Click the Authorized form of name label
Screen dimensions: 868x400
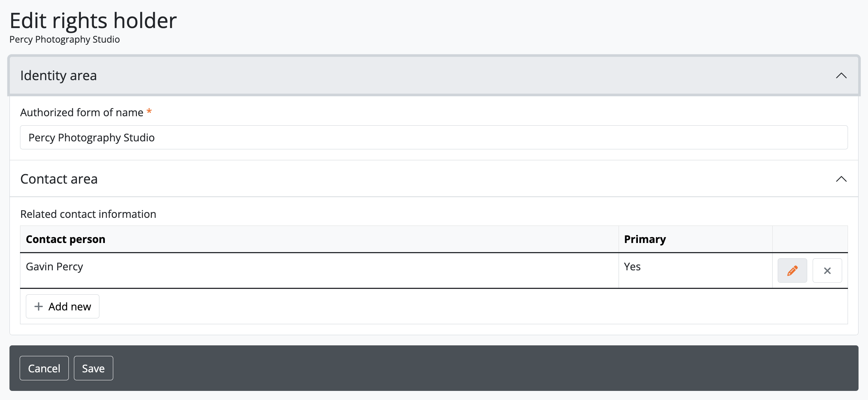coord(82,113)
